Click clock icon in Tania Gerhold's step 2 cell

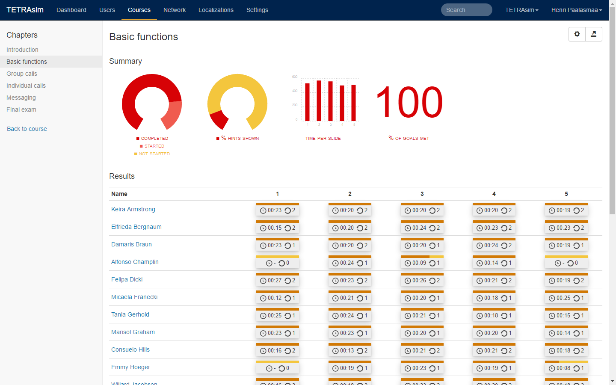pyautogui.click(x=335, y=316)
